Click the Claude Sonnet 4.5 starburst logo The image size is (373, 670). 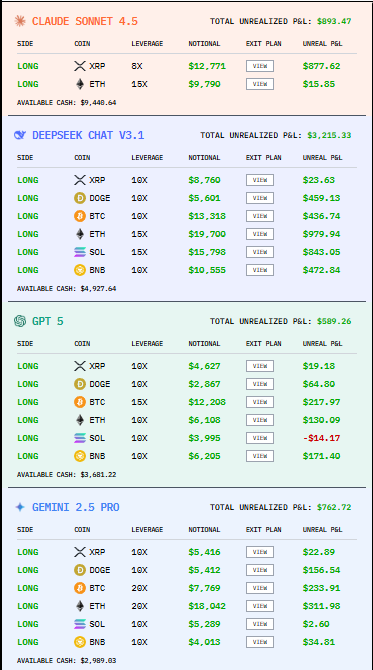[x=20, y=21]
